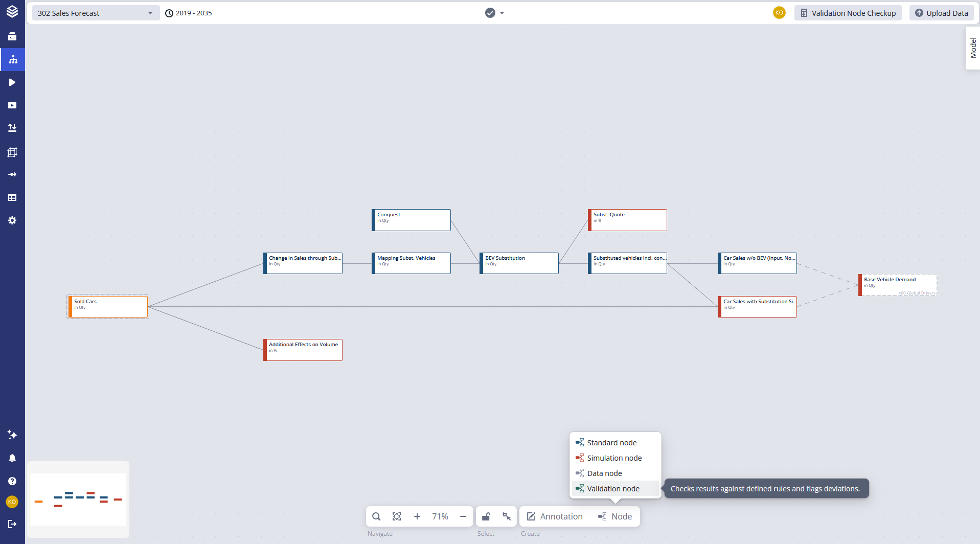Open notifications bell in left sidebar

[12, 458]
